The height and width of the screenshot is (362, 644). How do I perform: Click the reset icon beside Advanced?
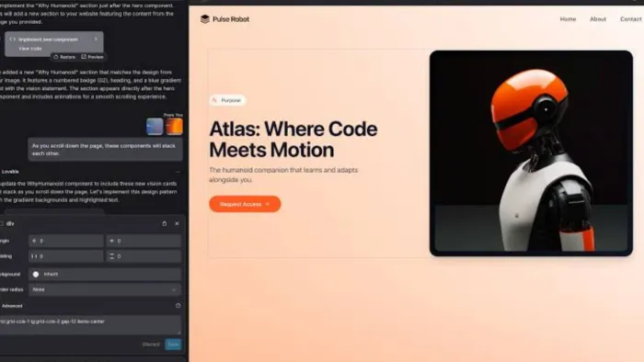click(x=178, y=305)
